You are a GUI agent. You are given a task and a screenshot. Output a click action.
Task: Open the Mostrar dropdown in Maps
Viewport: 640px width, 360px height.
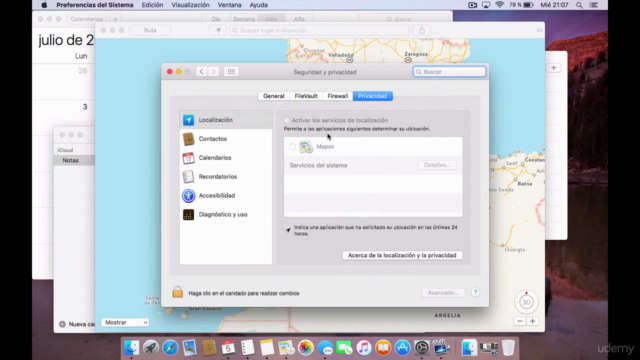pos(125,322)
